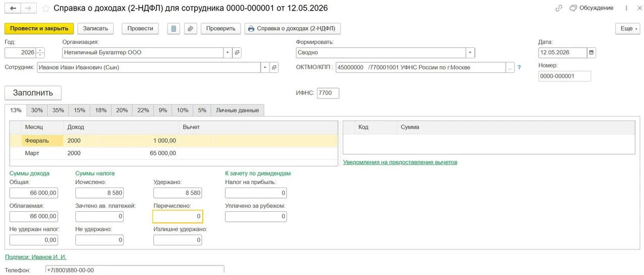Click the Заполнить button
This screenshot has height=275, width=644.
click(33, 93)
